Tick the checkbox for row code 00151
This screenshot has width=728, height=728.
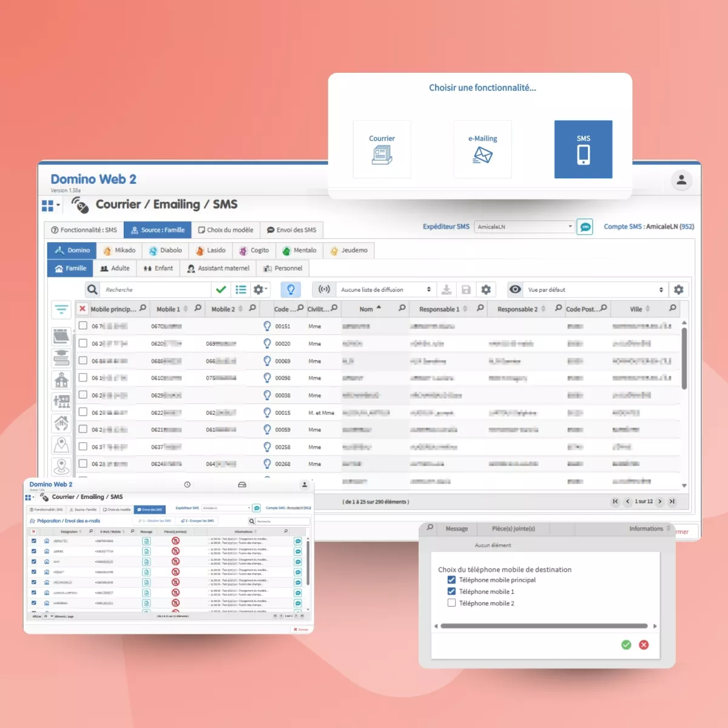pyautogui.click(x=83, y=326)
